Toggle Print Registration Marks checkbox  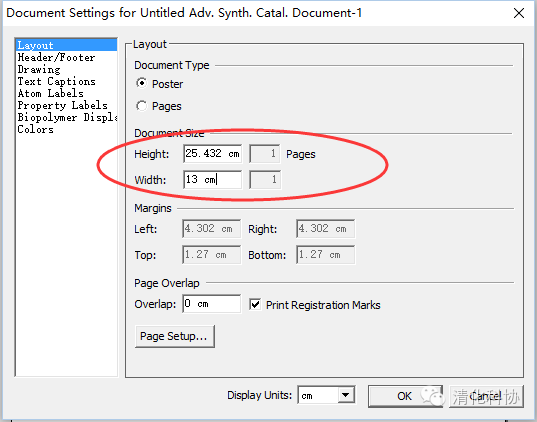click(x=255, y=305)
